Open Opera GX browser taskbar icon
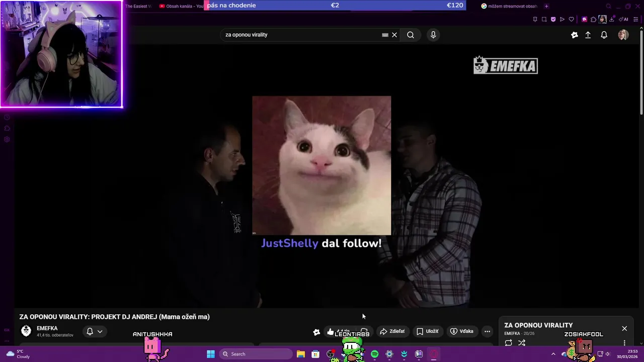This screenshot has width=644, height=362. pos(434,354)
